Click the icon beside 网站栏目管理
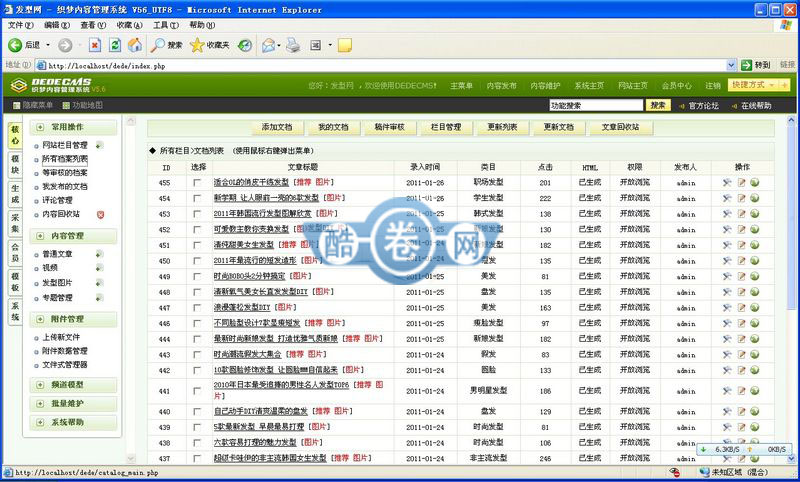Viewport: 800px width, 482px height. tap(99, 145)
